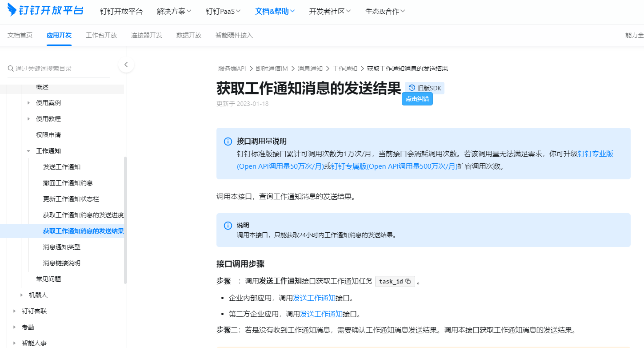
Task: Expand the 机器人 tree node
Action: (x=22, y=295)
